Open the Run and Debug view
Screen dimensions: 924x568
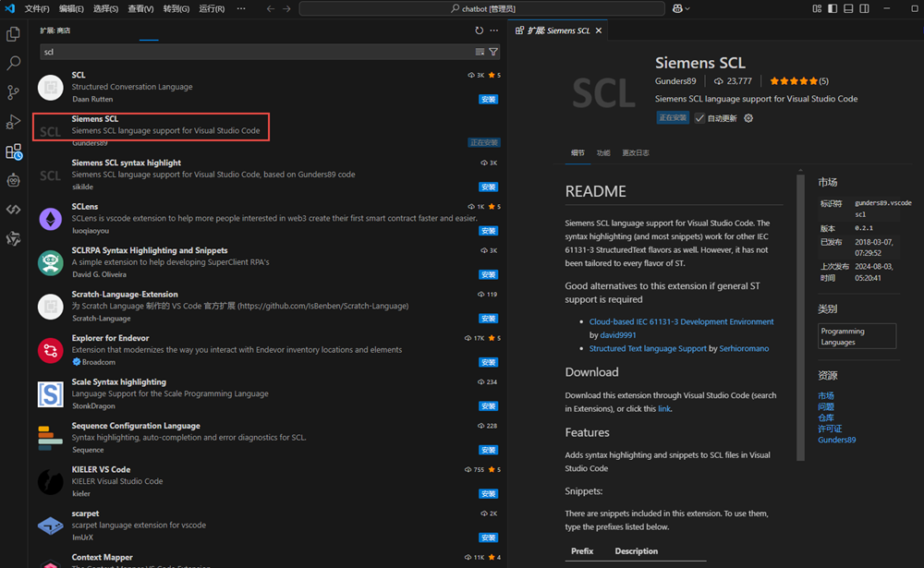(x=13, y=122)
